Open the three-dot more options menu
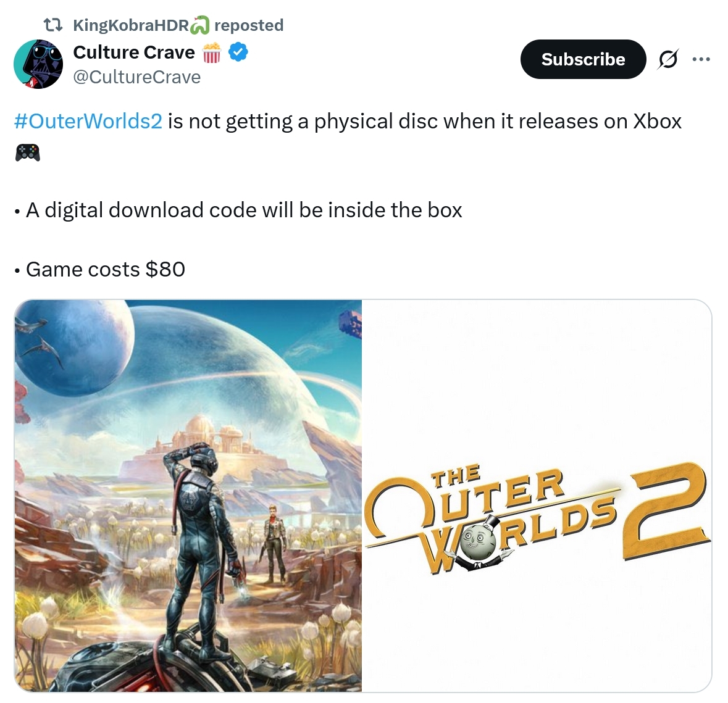 click(x=701, y=59)
